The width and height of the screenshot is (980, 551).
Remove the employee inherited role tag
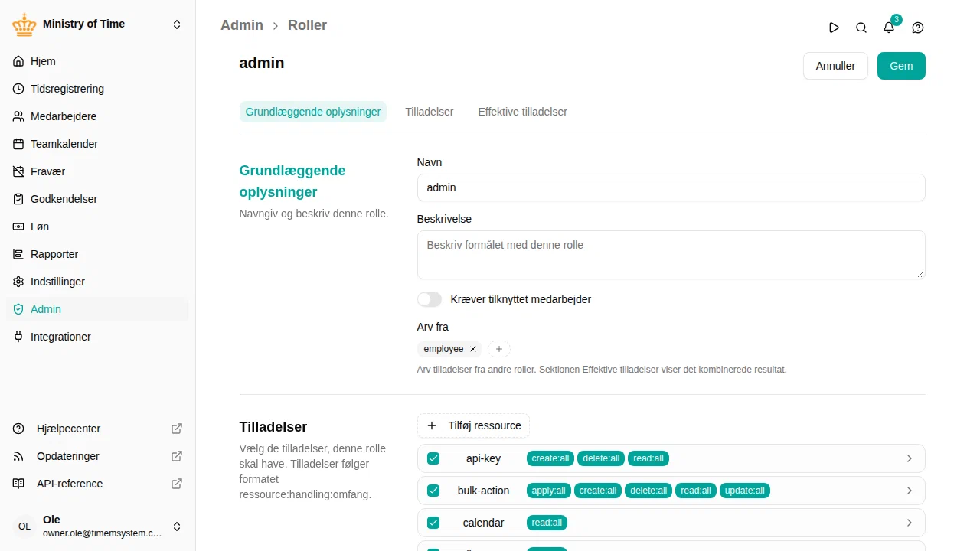(473, 349)
